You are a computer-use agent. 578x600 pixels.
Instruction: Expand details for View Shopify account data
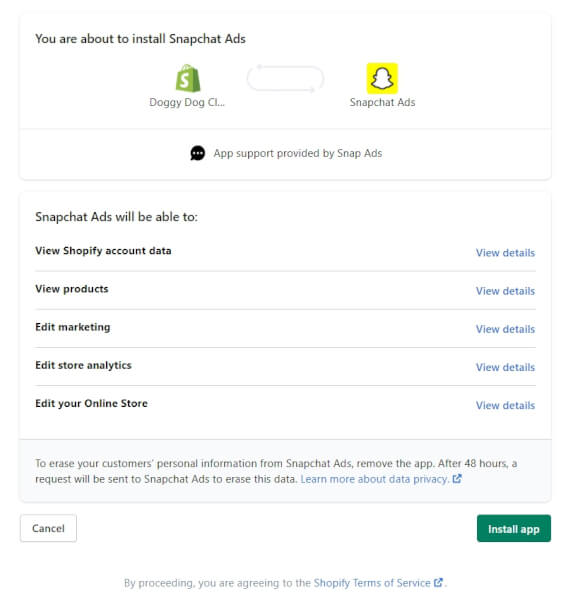pyautogui.click(x=505, y=253)
